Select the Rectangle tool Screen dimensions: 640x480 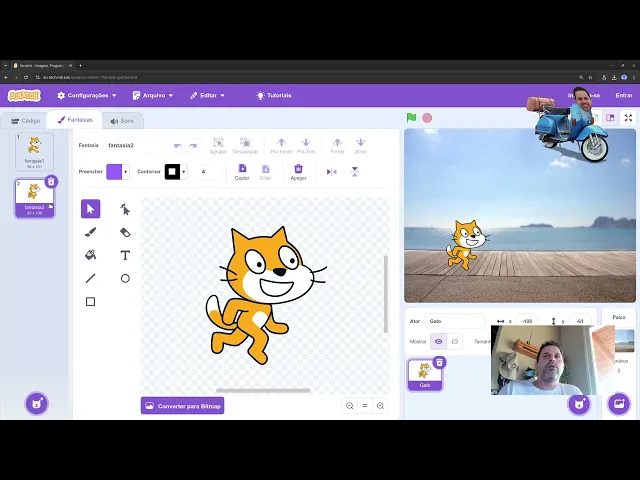click(x=91, y=302)
